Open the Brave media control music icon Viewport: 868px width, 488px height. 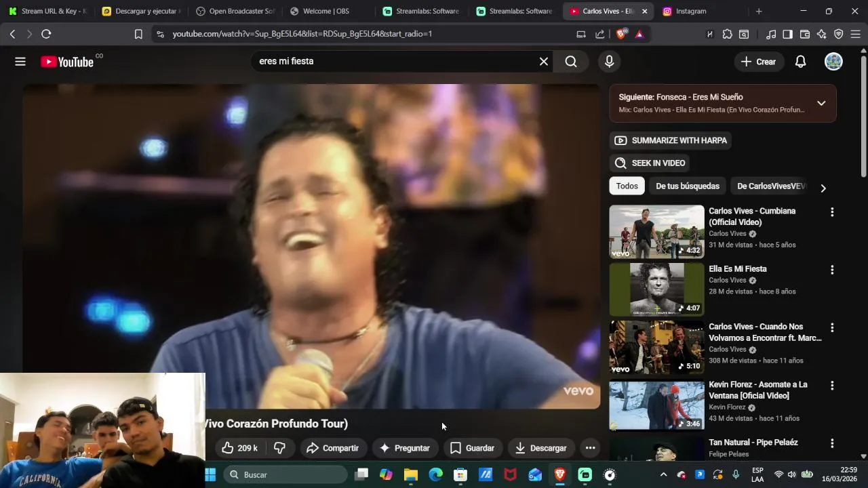pos(771,34)
